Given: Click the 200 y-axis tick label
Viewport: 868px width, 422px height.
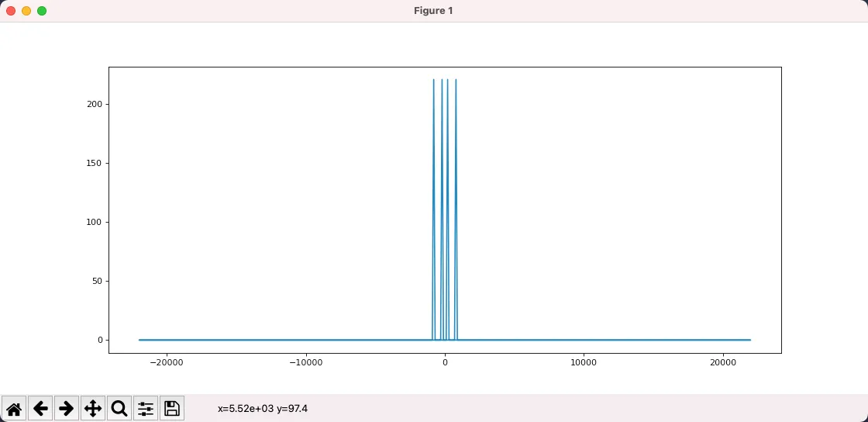Looking at the screenshot, I should (95, 104).
